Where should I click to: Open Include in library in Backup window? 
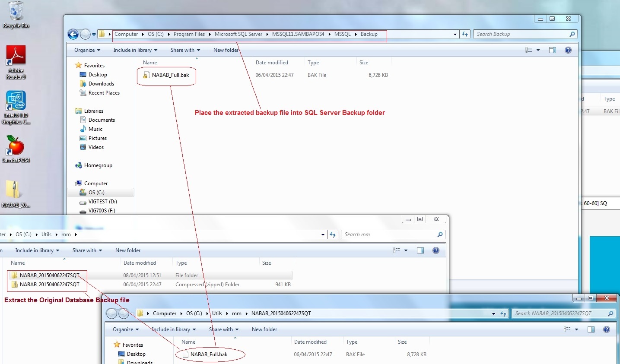tap(135, 50)
